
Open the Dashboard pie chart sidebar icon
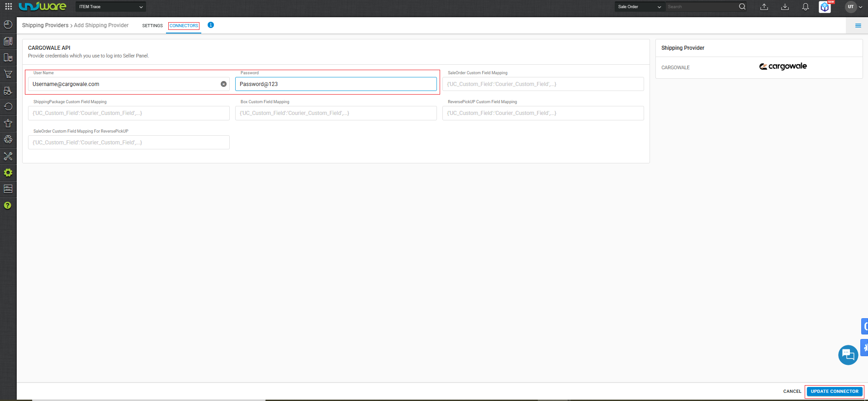[8, 24]
